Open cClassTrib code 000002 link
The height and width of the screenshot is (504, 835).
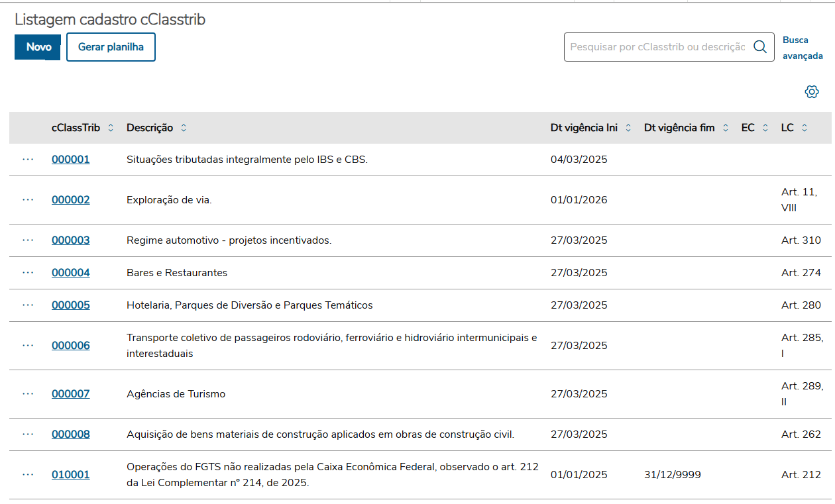pyautogui.click(x=71, y=200)
